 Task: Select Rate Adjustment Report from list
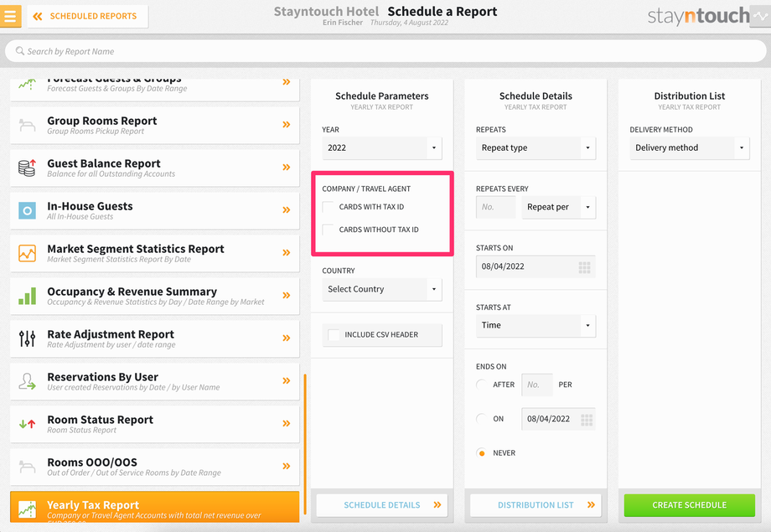(154, 338)
